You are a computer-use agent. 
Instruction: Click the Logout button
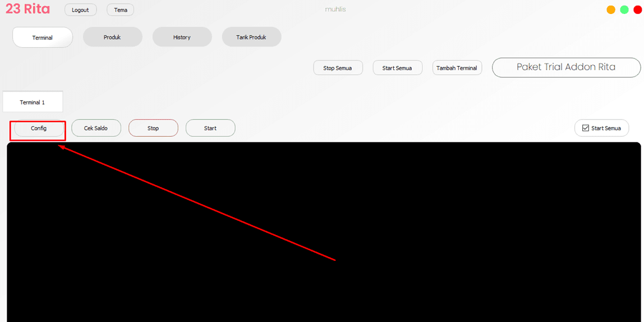coord(80,10)
